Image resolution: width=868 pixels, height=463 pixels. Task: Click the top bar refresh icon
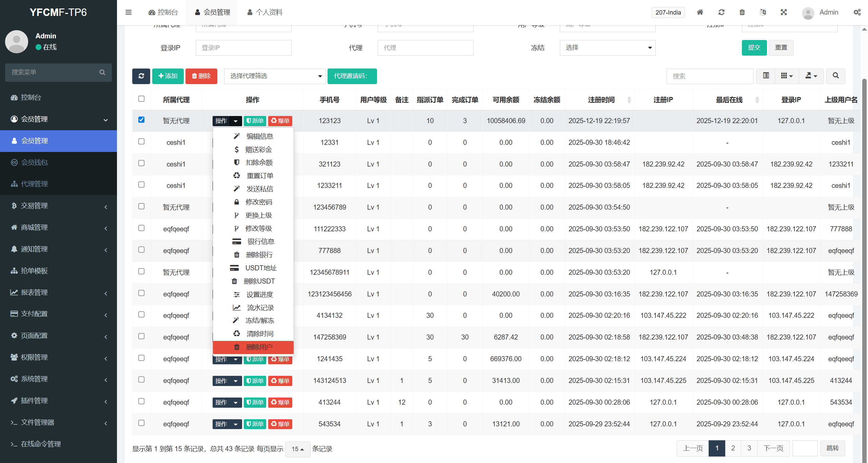[x=721, y=12]
